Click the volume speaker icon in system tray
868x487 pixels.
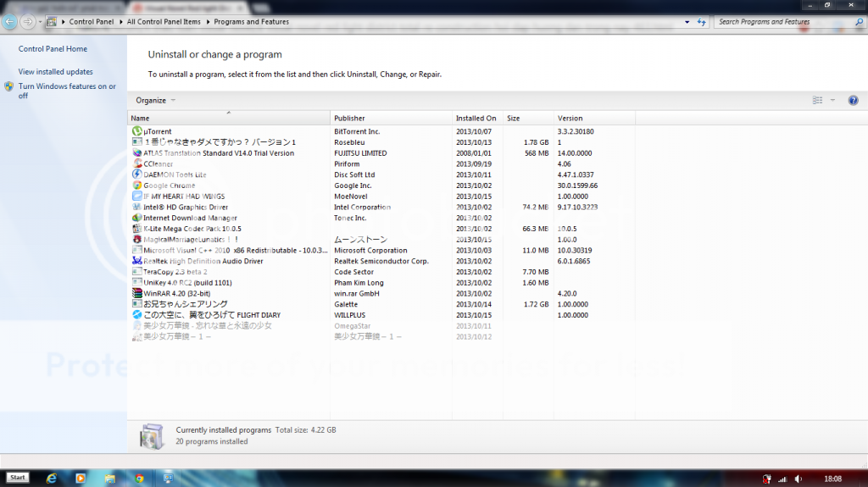pyautogui.click(x=798, y=479)
